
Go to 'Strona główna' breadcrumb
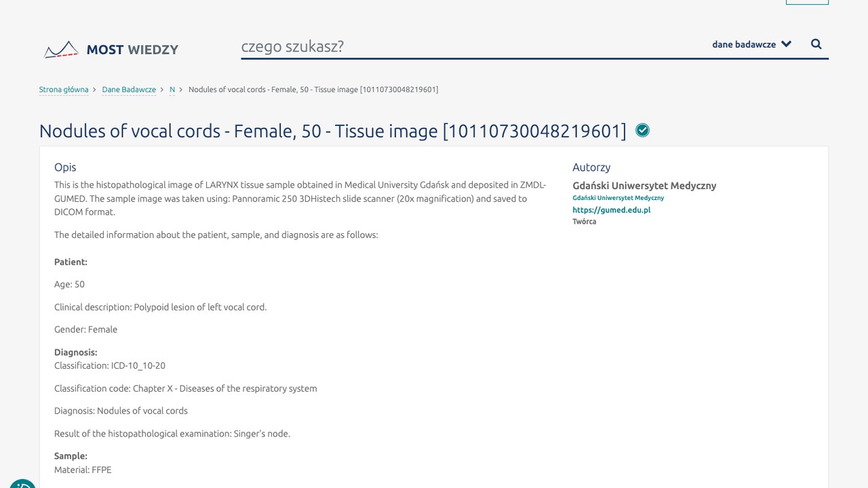(x=64, y=89)
